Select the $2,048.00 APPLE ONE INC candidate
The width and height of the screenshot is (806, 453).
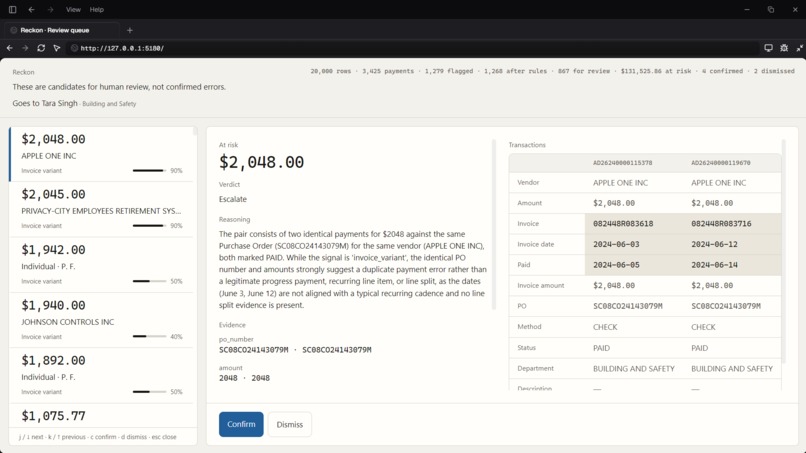tap(101, 154)
